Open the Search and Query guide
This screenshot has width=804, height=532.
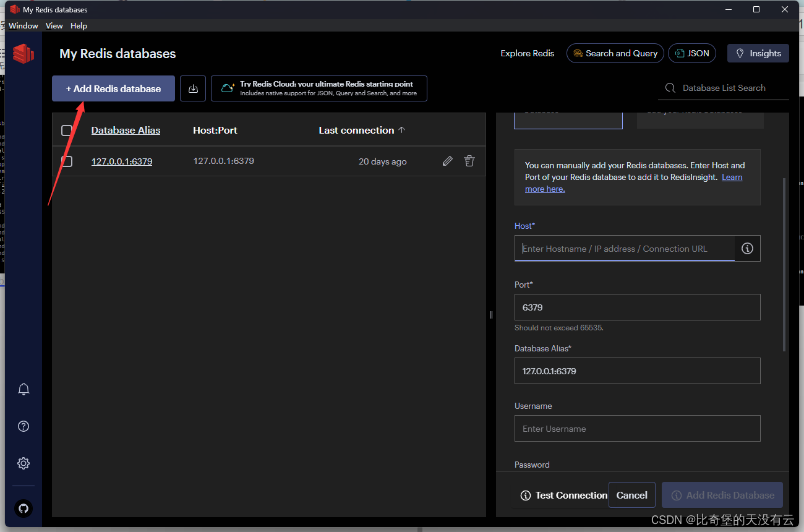[615, 53]
